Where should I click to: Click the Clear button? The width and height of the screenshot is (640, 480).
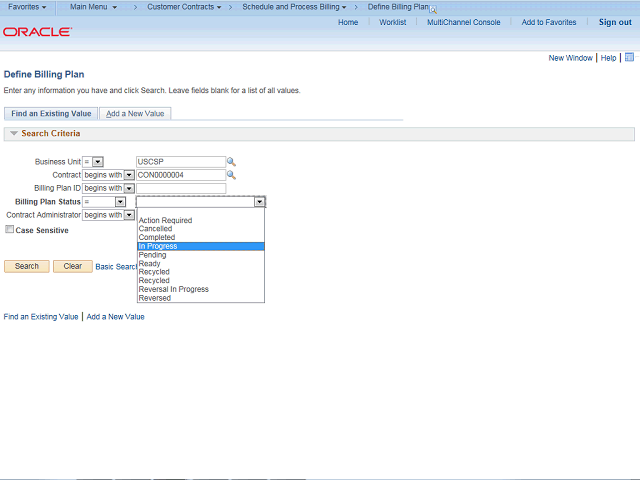click(73, 266)
